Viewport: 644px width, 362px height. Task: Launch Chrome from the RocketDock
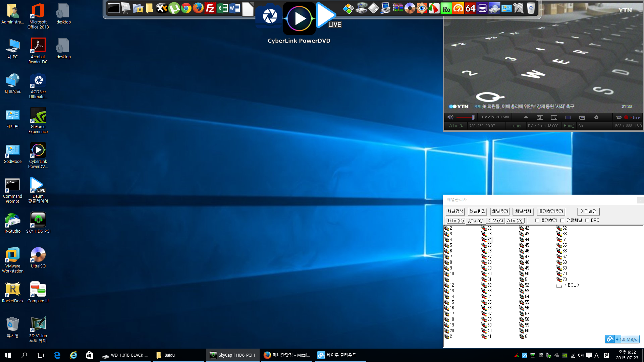[186, 8]
